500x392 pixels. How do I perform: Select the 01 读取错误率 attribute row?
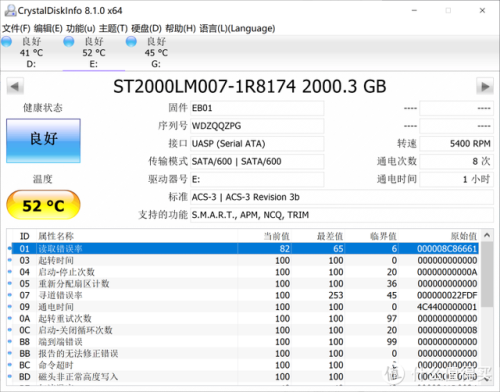click(245, 249)
